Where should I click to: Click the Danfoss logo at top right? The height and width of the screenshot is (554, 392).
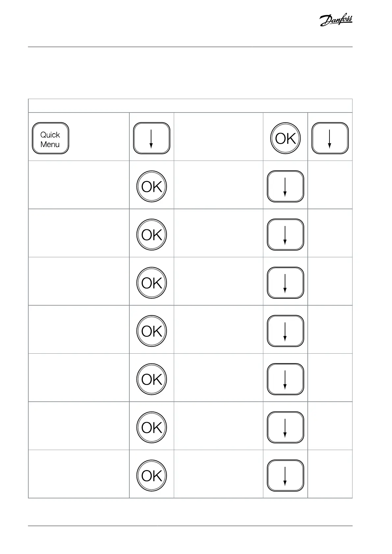coord(336,20)
